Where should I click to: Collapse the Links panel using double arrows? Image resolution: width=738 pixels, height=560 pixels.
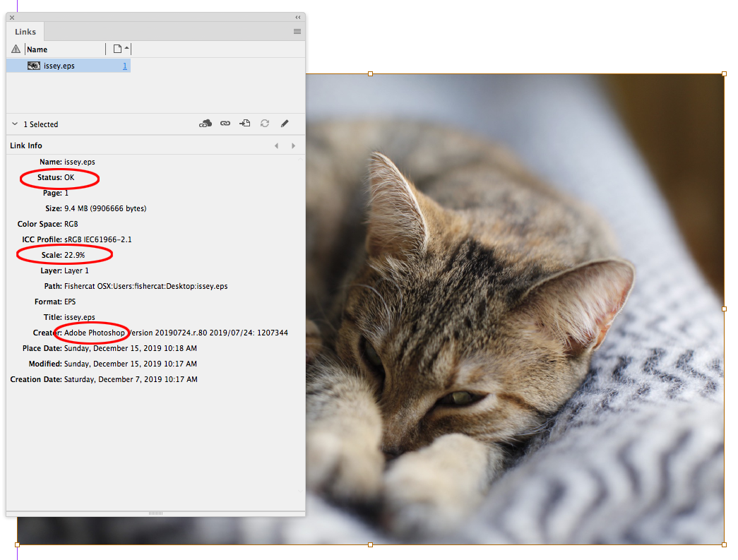click(298, 18)
